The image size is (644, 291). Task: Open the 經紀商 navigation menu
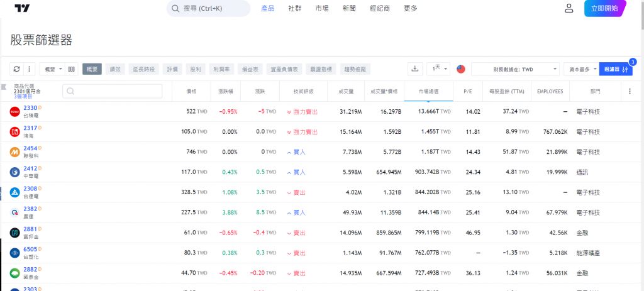point(380,8)
